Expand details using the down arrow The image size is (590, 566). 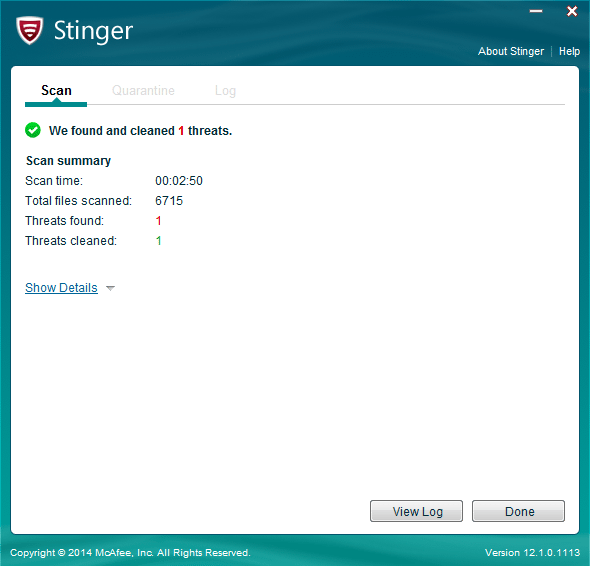tap(110, 288)
